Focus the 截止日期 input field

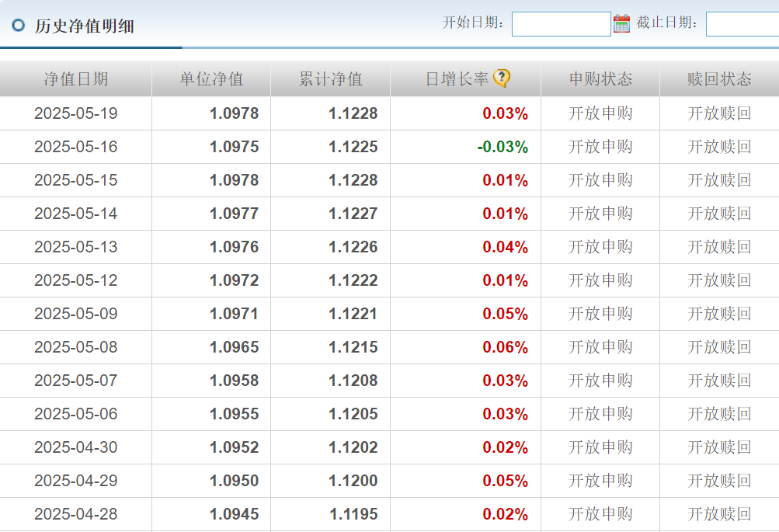[742, 24]
